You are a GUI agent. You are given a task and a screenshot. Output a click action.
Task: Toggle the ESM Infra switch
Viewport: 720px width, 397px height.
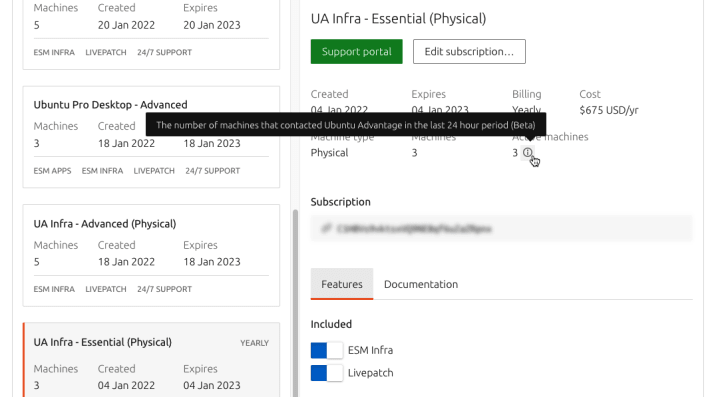coord(326,351)
